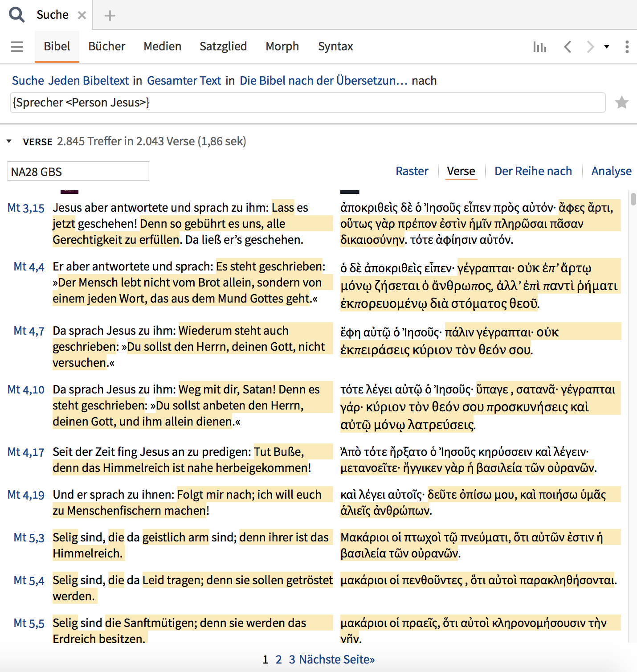
Task: Open the navigation history dropdown arrow
Action: (607, 47)
